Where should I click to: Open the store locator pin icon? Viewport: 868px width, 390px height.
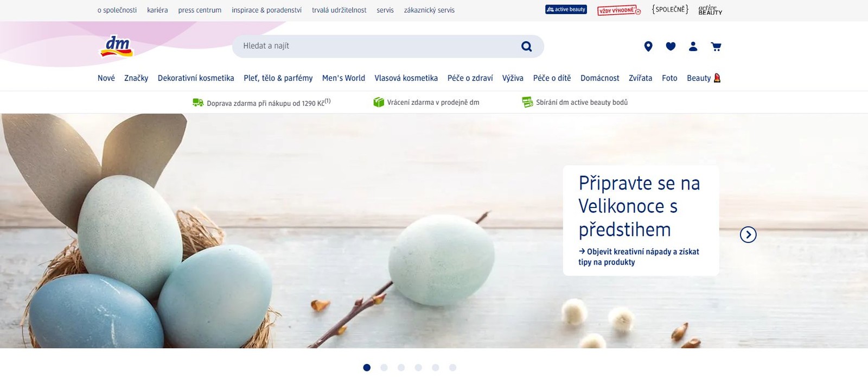click(648, 47)
